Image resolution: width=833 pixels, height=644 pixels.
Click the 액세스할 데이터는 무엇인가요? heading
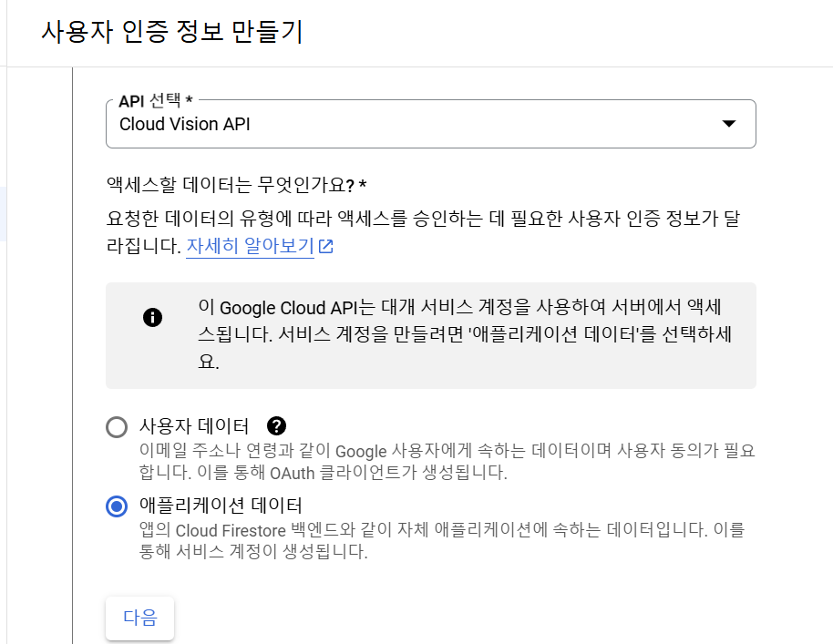point(236,185)
